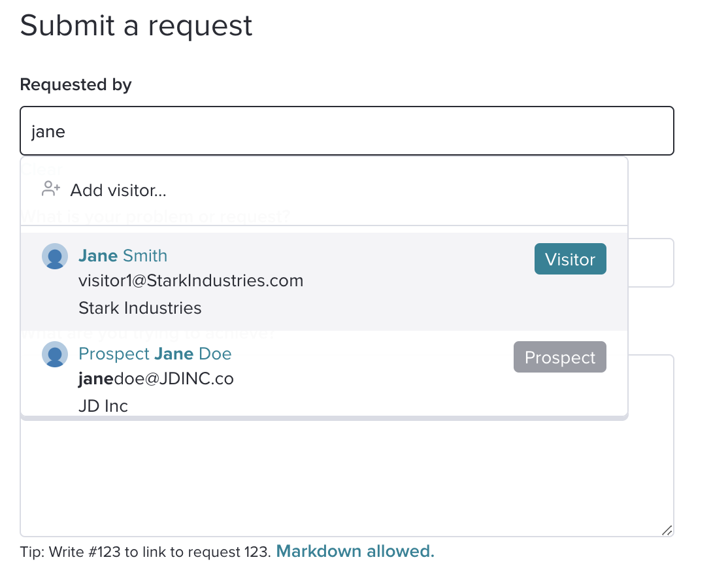Screen dimensions: 728x583
Task: Click the input field right of dropdown
Action: click(x=651, y=263)
